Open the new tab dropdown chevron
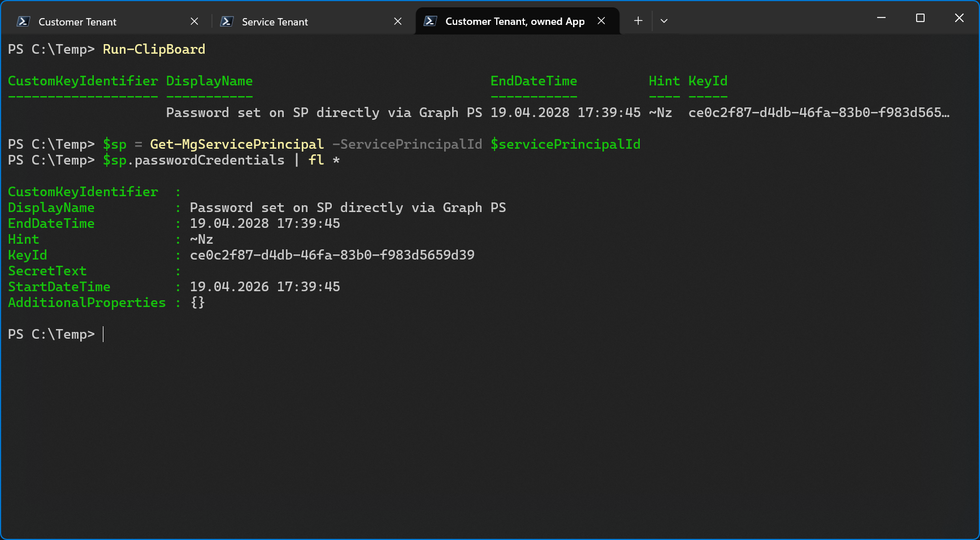Image resolution: width=980 pixels, height=540 pixels. 664,20
